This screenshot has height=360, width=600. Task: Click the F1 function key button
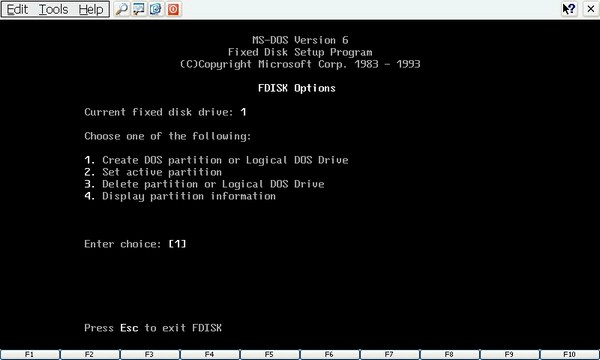coord(30,355)
